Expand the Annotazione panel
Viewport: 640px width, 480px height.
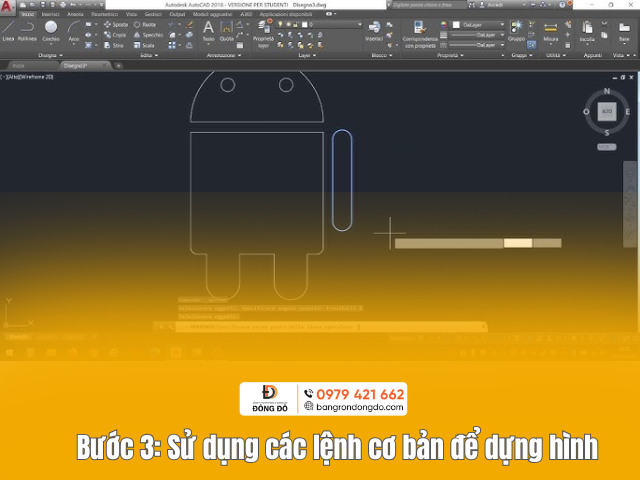click(x=224, y=55)
